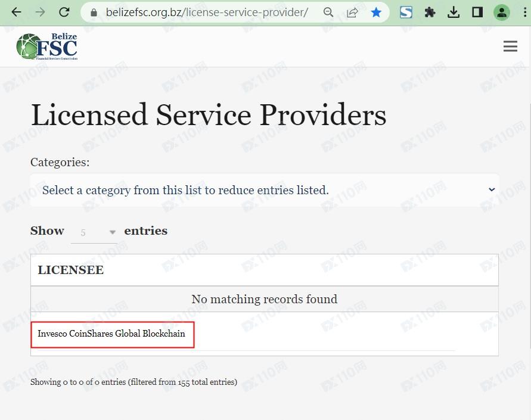Screen dimensions: 531x420
Task: Go back to the previous page
Action: point(16,13)
